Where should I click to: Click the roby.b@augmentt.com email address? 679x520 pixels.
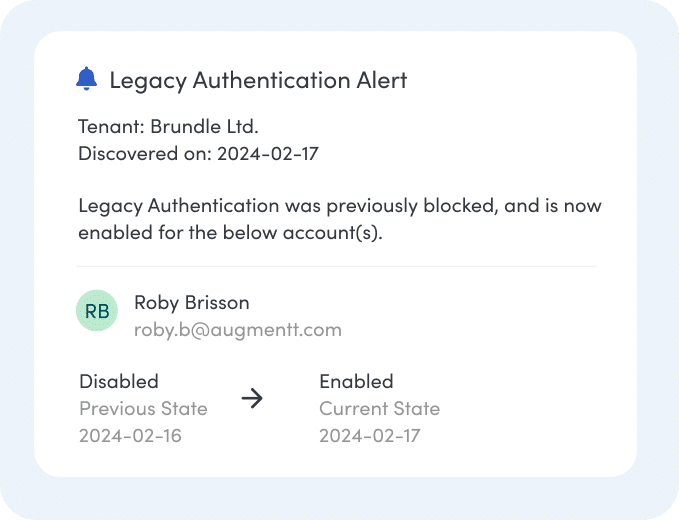pyautogui.click(x=238, y=330)
